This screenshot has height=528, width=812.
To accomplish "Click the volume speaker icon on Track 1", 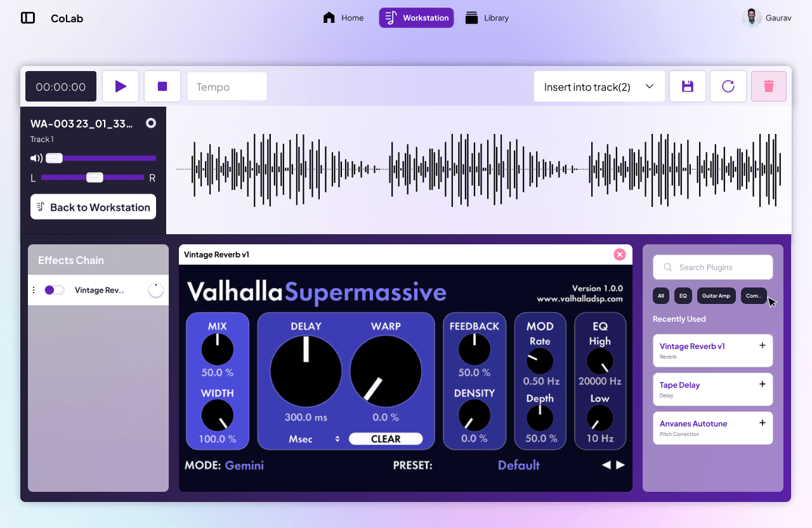I will (36, 158).
